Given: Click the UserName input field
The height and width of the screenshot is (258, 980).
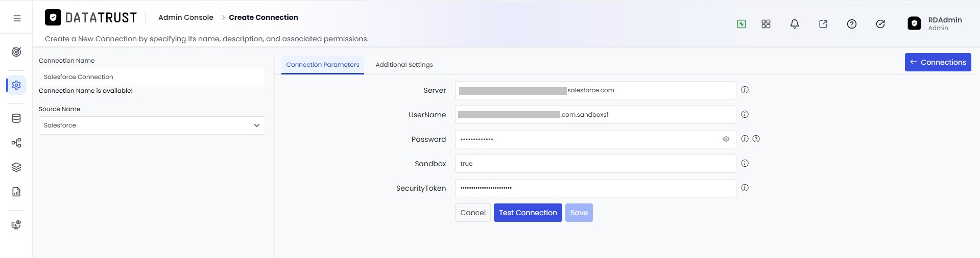Looking at the screenshot, I should tap(595, 115).
